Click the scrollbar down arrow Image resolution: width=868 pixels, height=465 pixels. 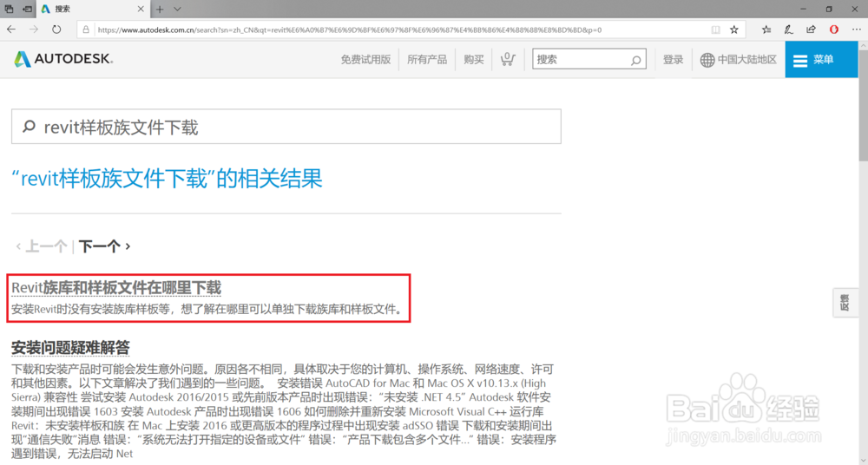click(x=863, y=460)
